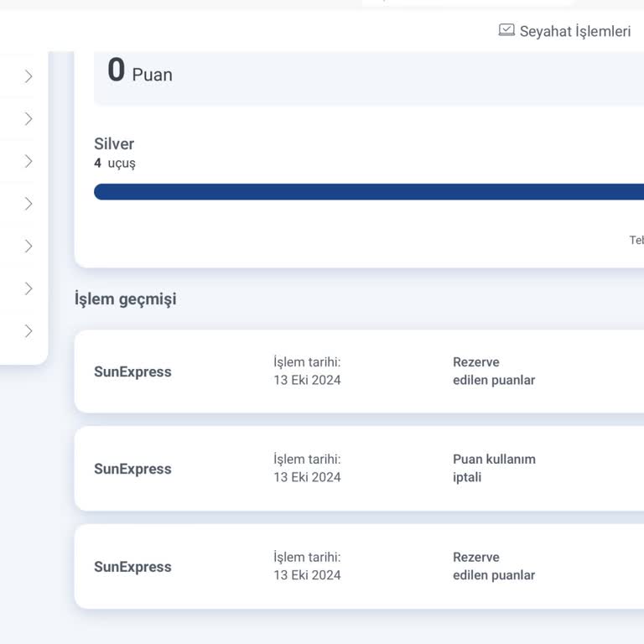Click the Silver tier label
This screenshot has height=644, width=644.
coord(114,144)
